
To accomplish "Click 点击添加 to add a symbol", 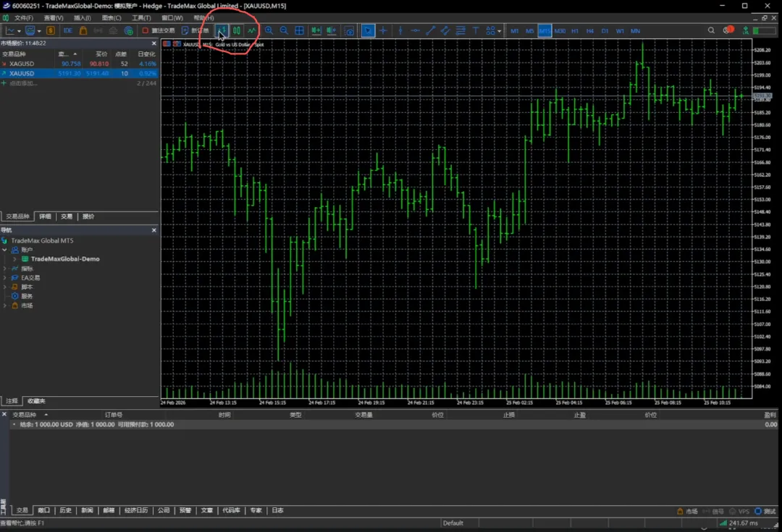I will point(23,83).
